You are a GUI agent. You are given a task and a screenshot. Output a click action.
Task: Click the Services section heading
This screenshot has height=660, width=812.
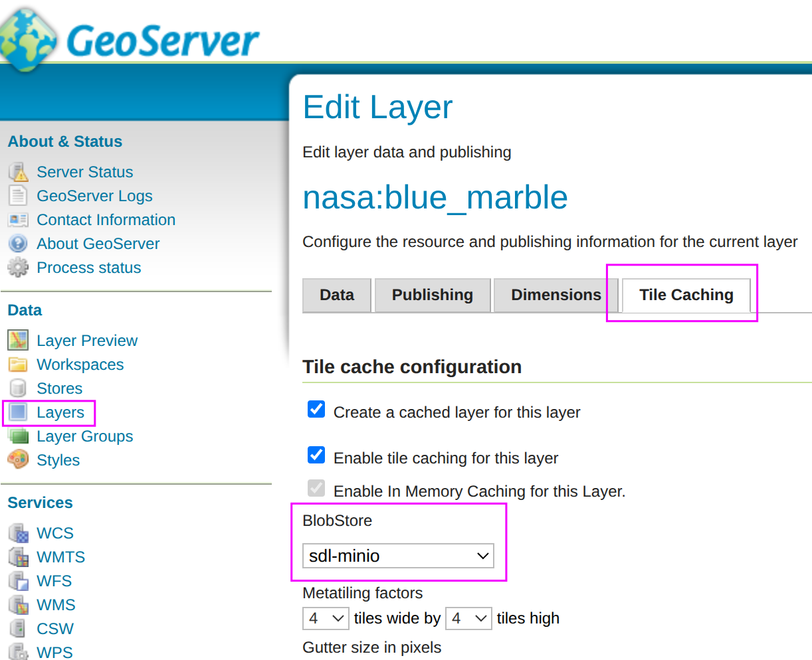(x=41, y=503)
